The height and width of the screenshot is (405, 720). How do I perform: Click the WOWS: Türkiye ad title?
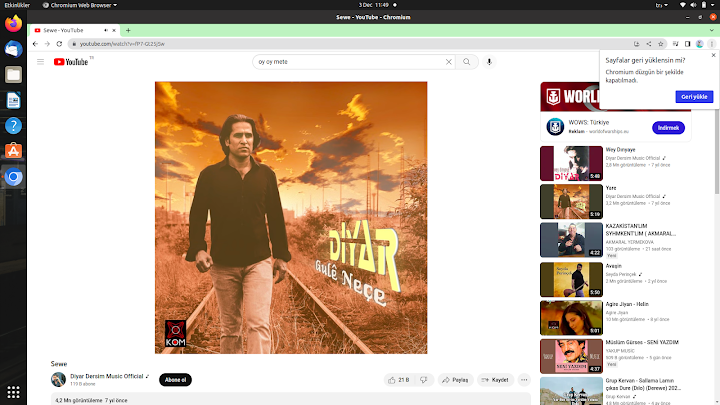point(589,122)
